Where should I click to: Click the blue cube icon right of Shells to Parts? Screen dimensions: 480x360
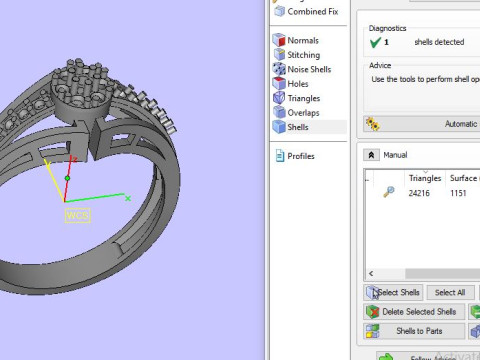475,331
